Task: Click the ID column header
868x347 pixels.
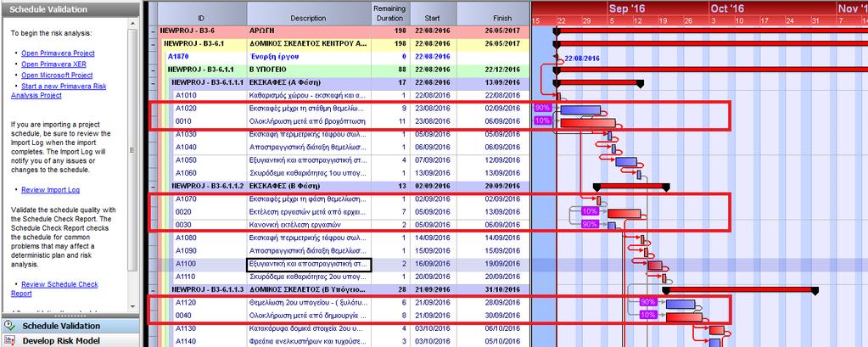Action: (202, 14)
